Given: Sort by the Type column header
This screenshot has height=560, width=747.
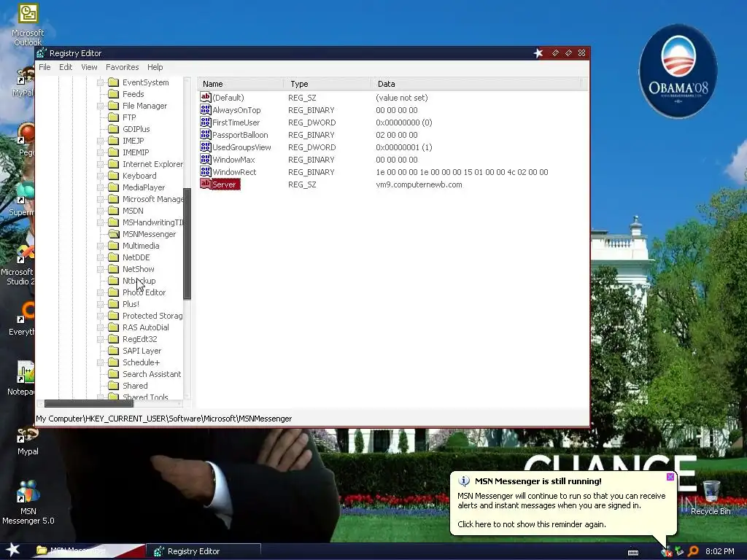Looking at the screenshot, I should coord(327,84).
